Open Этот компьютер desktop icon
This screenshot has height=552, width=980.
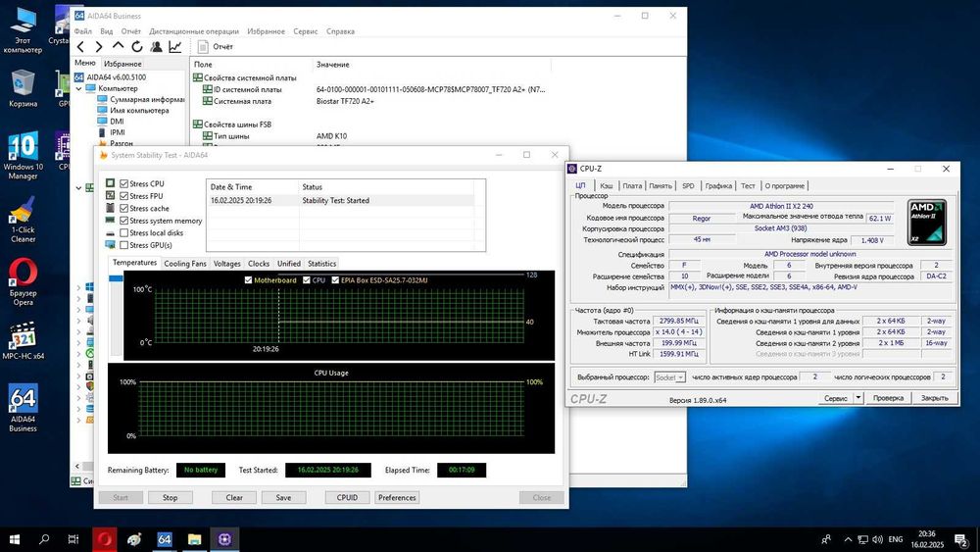(24, 30)
